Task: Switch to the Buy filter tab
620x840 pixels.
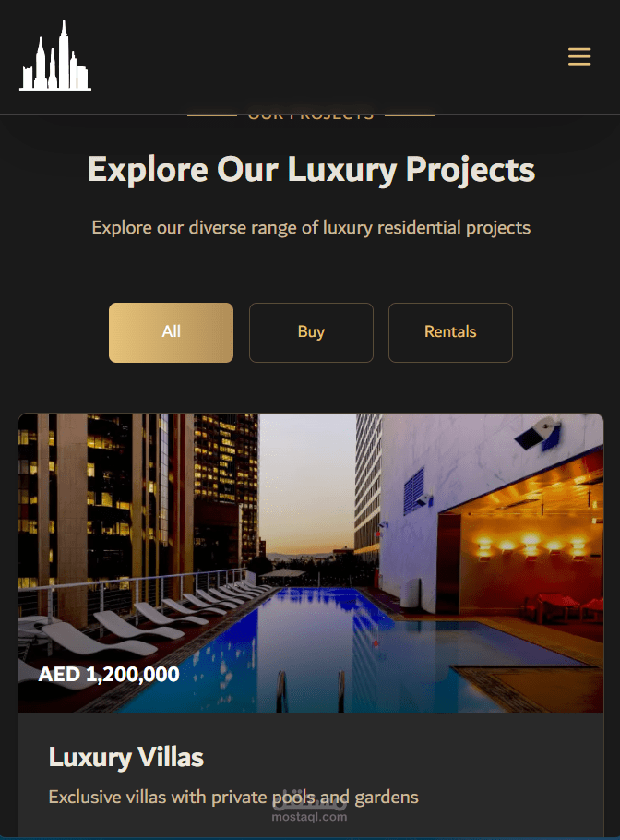Action: point(311,332)
